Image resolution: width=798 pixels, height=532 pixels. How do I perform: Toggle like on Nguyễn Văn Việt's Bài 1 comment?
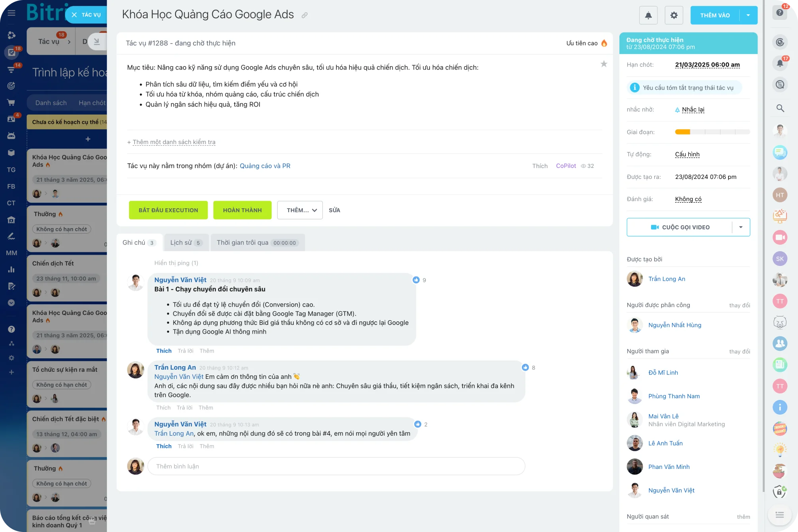pos(164,351)
